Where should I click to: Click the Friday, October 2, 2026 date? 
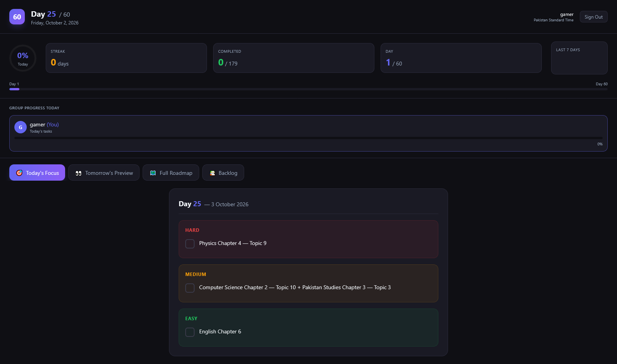(55, 23)
